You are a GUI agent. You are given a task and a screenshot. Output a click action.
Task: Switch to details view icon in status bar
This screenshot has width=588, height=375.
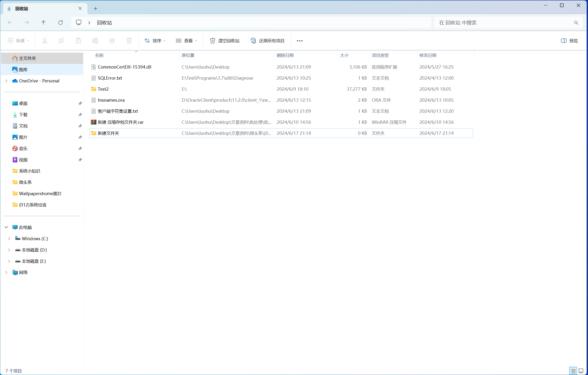(x=573, y=371)
